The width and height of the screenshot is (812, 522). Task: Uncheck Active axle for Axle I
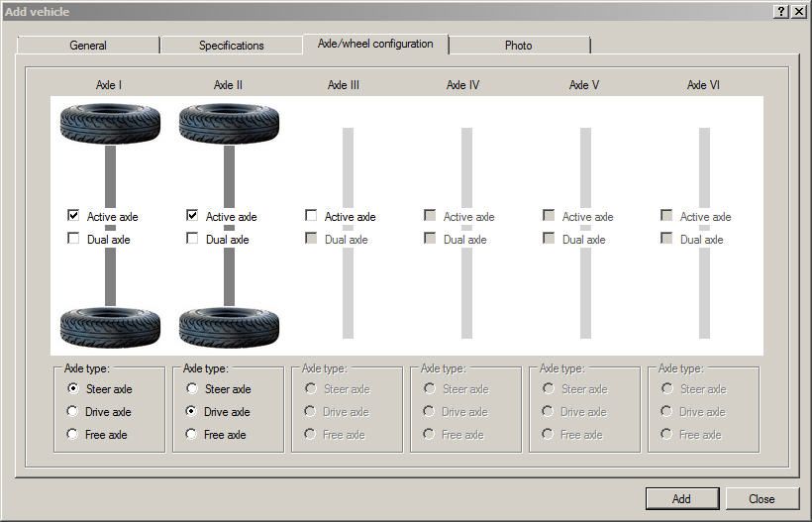point(73,216)
